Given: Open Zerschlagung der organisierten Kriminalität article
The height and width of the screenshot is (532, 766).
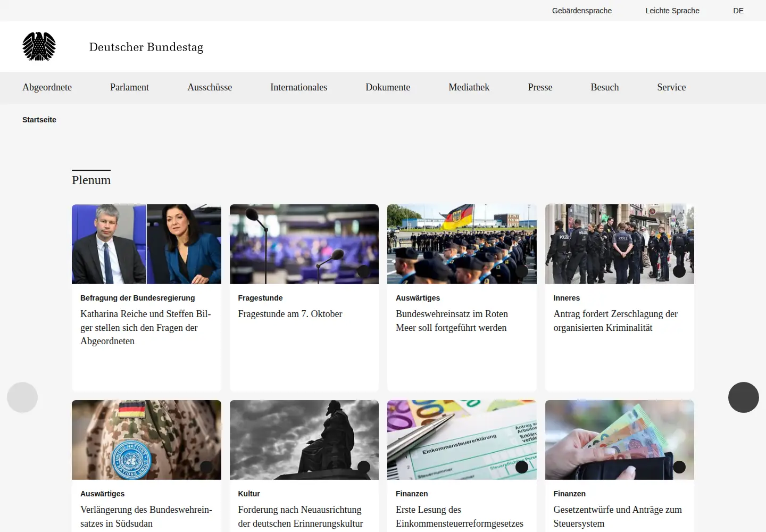Looking at the screenshot, I should 615,321.
